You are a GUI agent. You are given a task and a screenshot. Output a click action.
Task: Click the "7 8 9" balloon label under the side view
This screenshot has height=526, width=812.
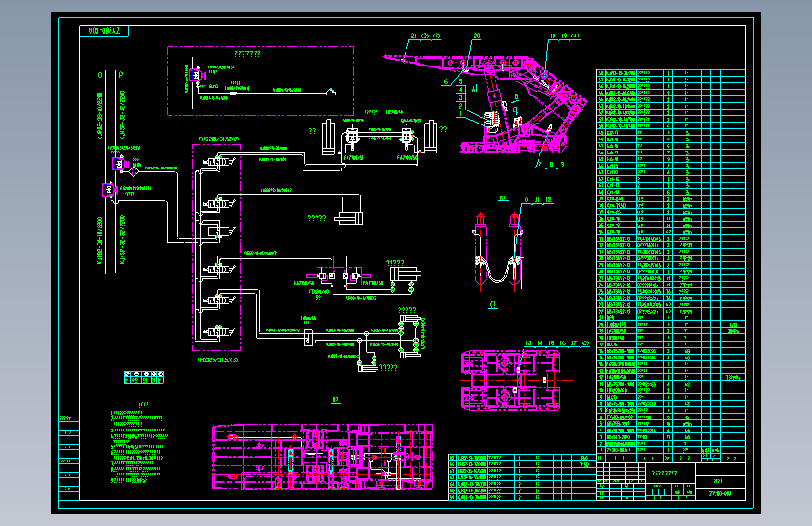coord(551,165)
